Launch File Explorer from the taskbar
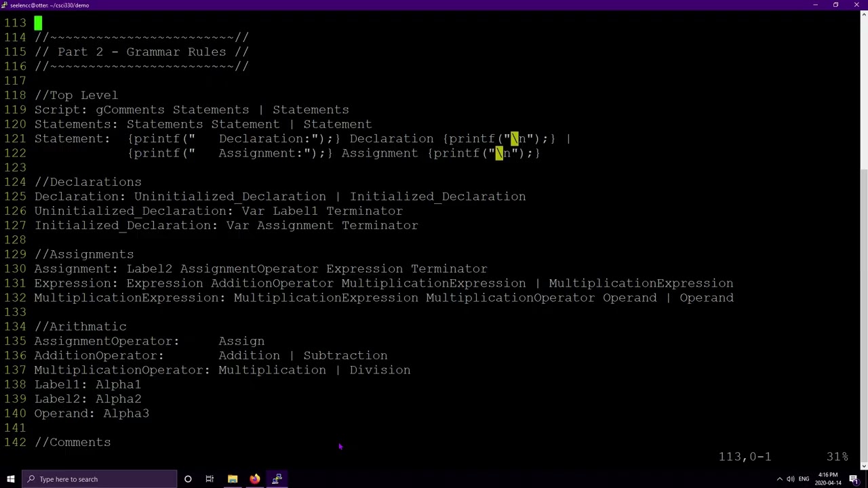Screen dimensions: 868x488 point(233,479)
